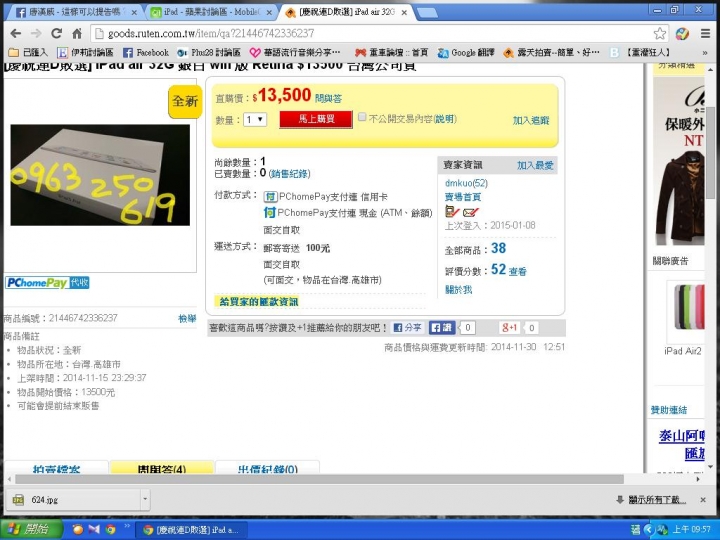The image size is (720, 540).
Task: Click the 檢舉 report link
Action: (x=187, y=318)
